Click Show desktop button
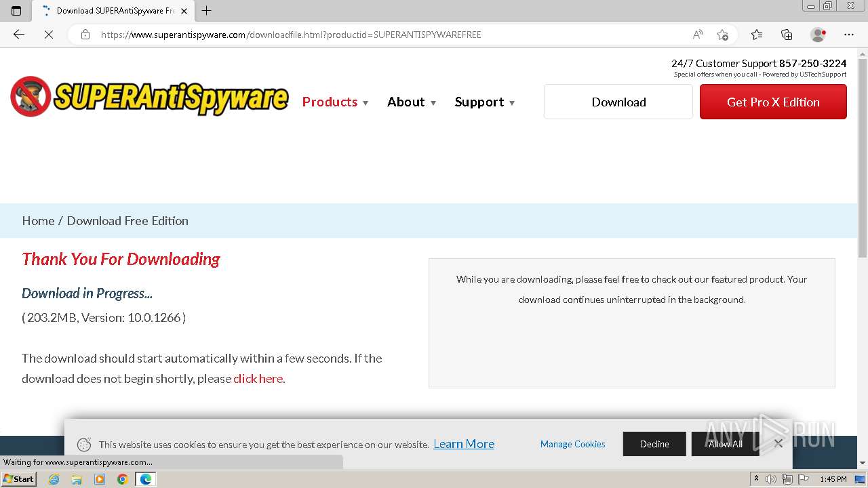This screenshot has height=488, width=868. [861, 479]
